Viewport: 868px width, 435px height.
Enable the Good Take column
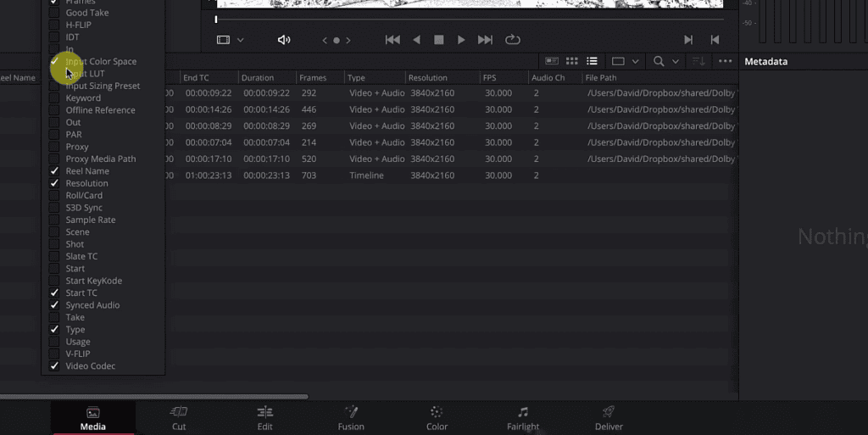pos(54,13)
